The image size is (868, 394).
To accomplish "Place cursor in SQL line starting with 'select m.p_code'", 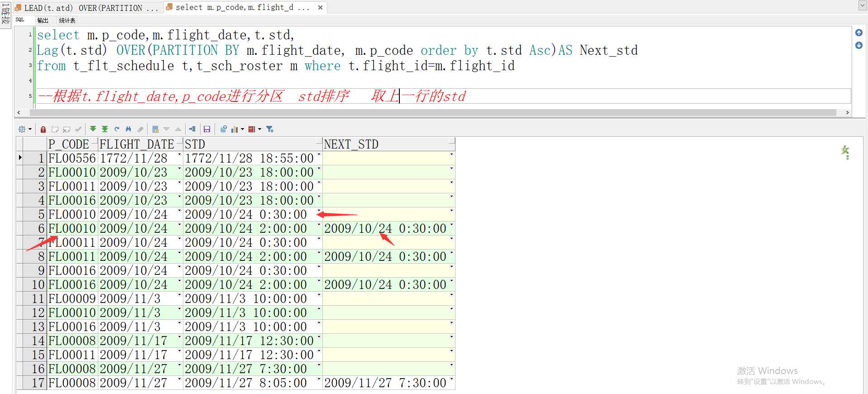I will coord(166,35).
